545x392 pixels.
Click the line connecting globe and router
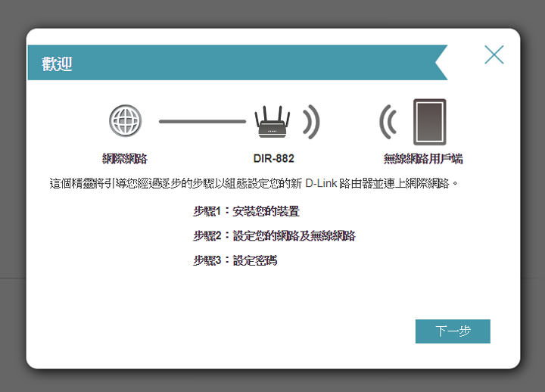tap(202, 121)
